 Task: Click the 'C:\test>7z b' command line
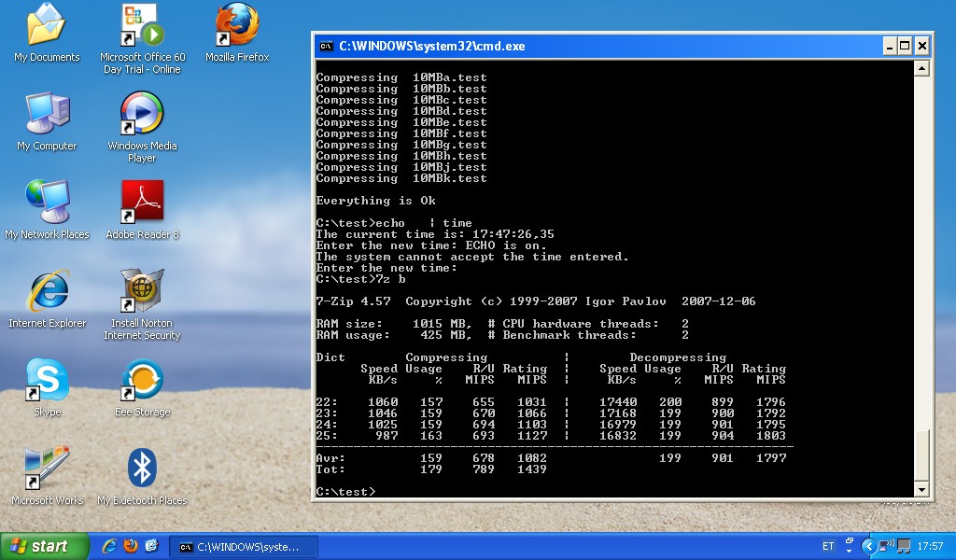click(360, 279)
